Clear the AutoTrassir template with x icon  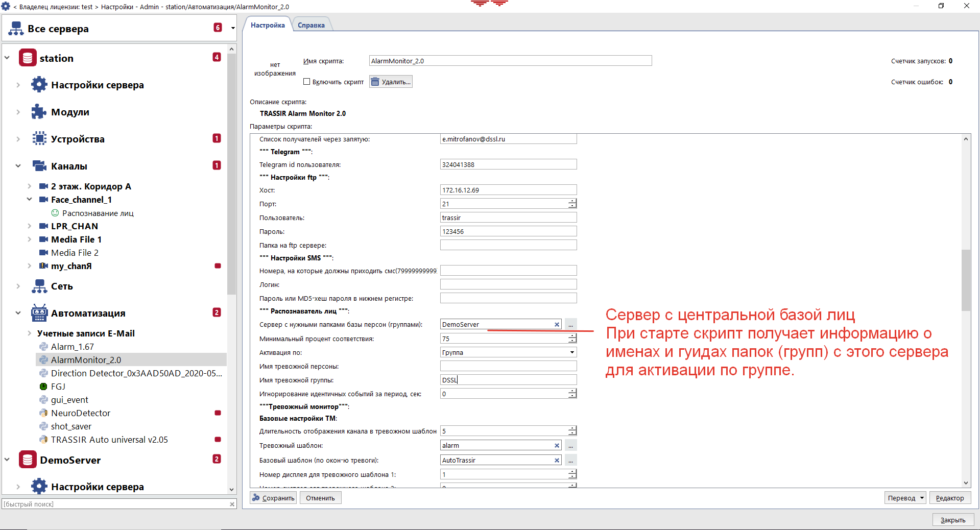click(x=557, y=460)
